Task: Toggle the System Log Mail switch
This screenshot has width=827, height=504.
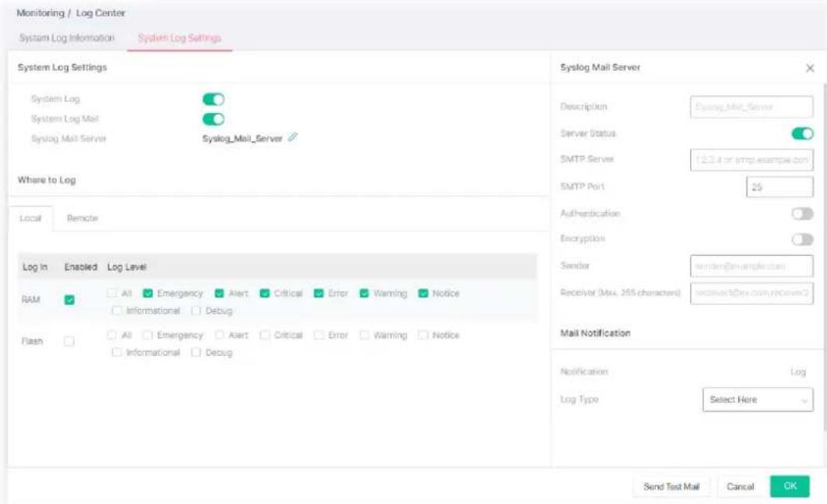Action: pos(214,119)
